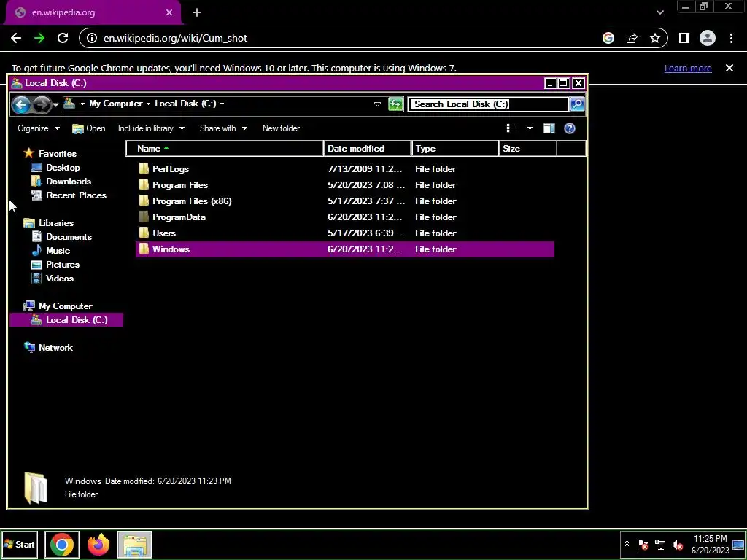Select the en.wikipedia.org tab

click(x=93, y=12)
